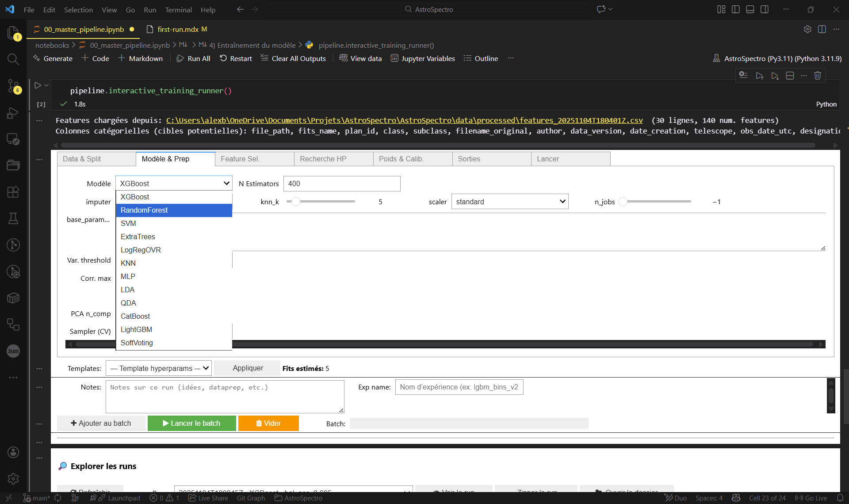849x504 pixels.
Task: Execute cells above with the run-above icon
Action: [760, 76]
